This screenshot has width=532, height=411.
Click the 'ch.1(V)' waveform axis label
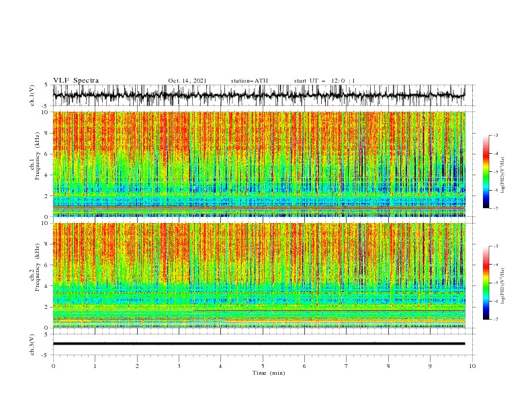pyautogui.click(x=32, y=95)
